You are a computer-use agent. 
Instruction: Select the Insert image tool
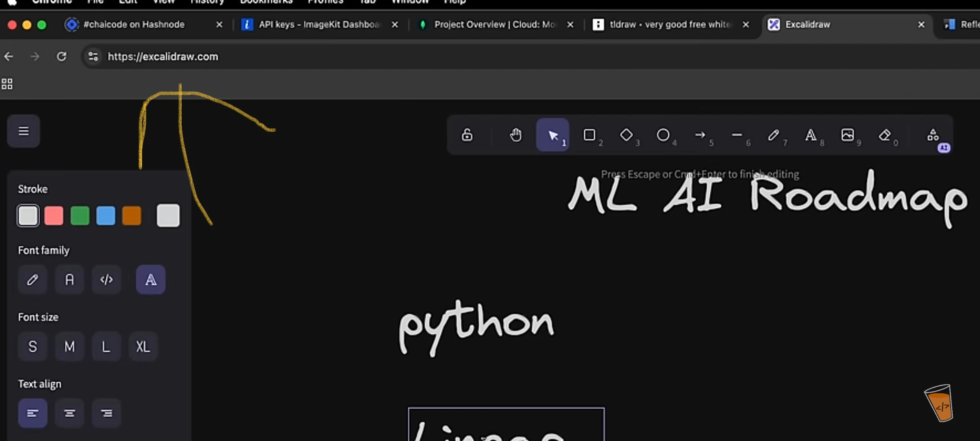pyautogui.click(x=847, y=135)
